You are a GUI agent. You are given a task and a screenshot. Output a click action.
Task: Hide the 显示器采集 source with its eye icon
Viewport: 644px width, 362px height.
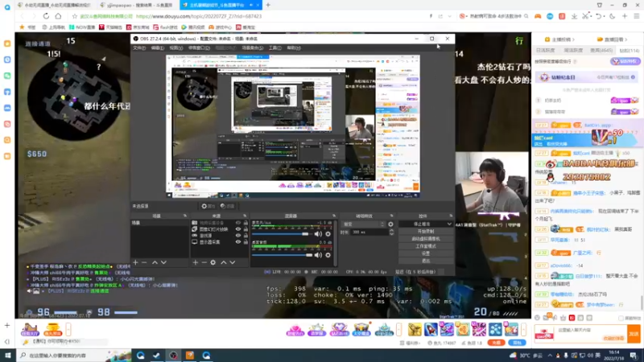coord(237,242)
